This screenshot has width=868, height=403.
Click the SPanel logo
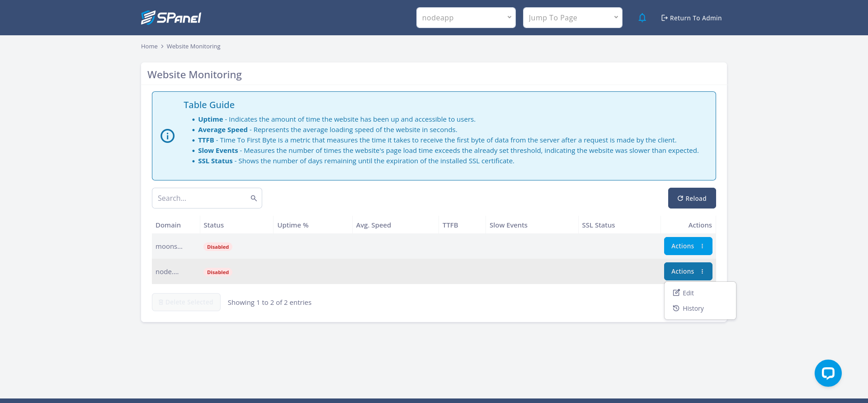point(171,18)
